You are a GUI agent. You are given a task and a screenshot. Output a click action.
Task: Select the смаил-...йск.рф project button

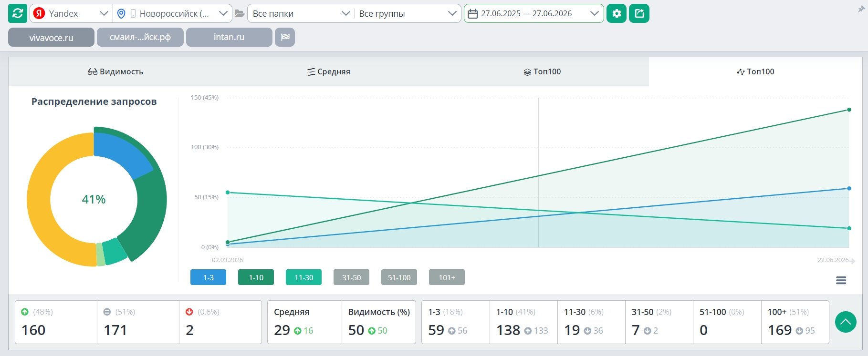pyautogui.click(x=140, y=37)
